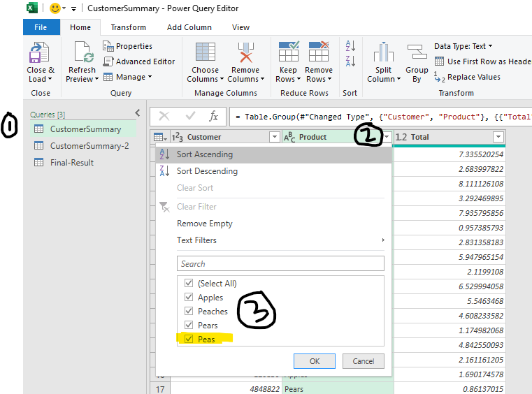The image size is (532, 394).
Task: Collapse the Queries pane
Action: coord(138,113)
